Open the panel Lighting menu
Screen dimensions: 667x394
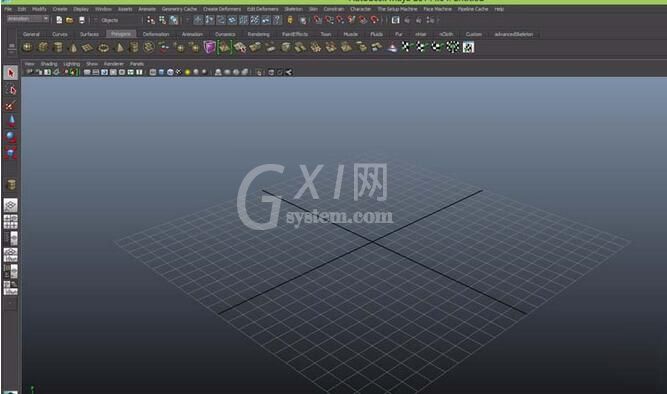[x=71, y=64]
